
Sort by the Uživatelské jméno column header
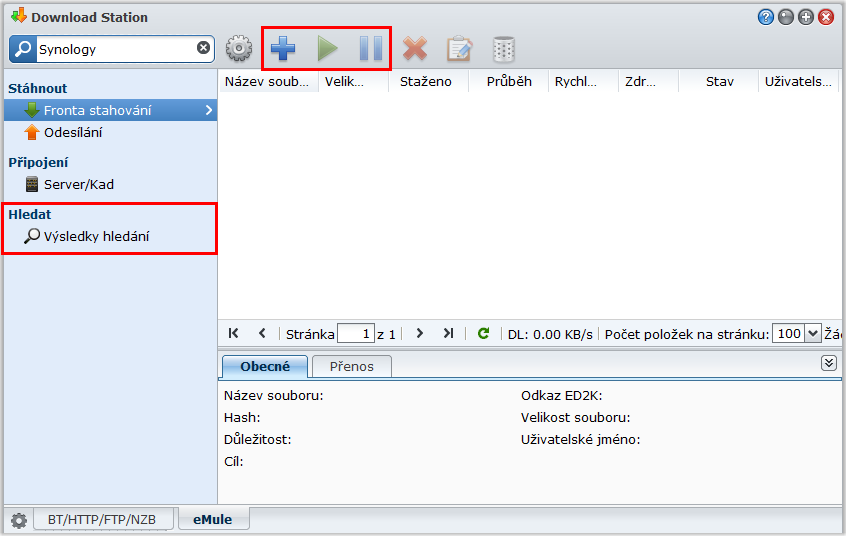click(799, 82)
